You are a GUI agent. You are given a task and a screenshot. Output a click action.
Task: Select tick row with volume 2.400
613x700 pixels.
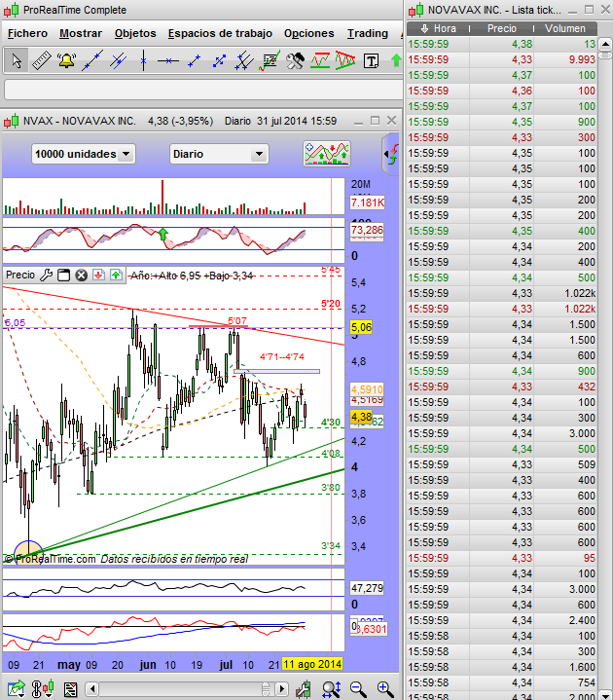(502, 620)
